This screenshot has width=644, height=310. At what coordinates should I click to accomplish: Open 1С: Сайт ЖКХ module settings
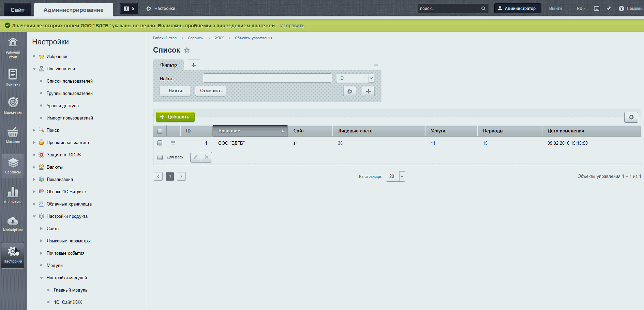coord(68,302)
